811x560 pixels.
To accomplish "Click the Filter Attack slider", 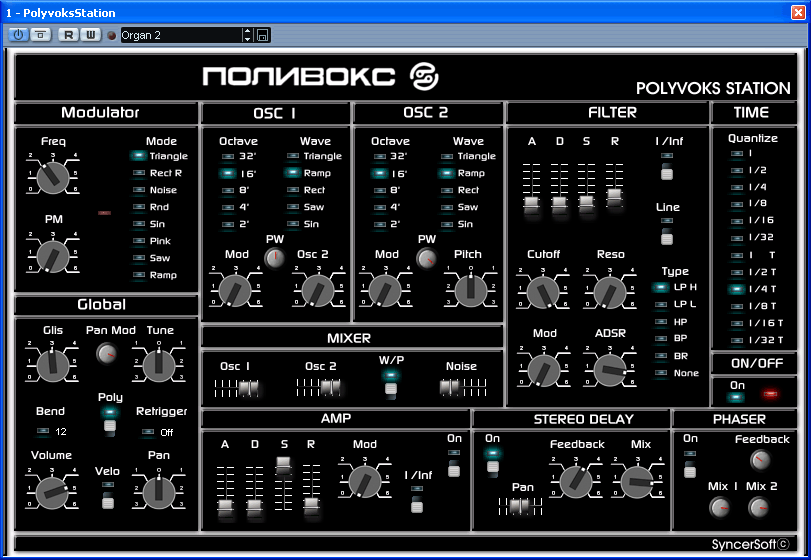I will tap(532, 204).
